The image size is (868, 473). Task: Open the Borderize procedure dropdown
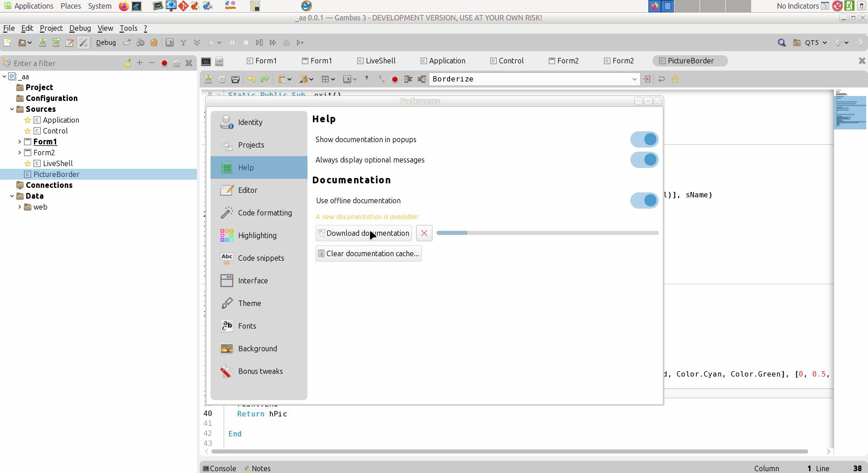[x=634, y=79]
